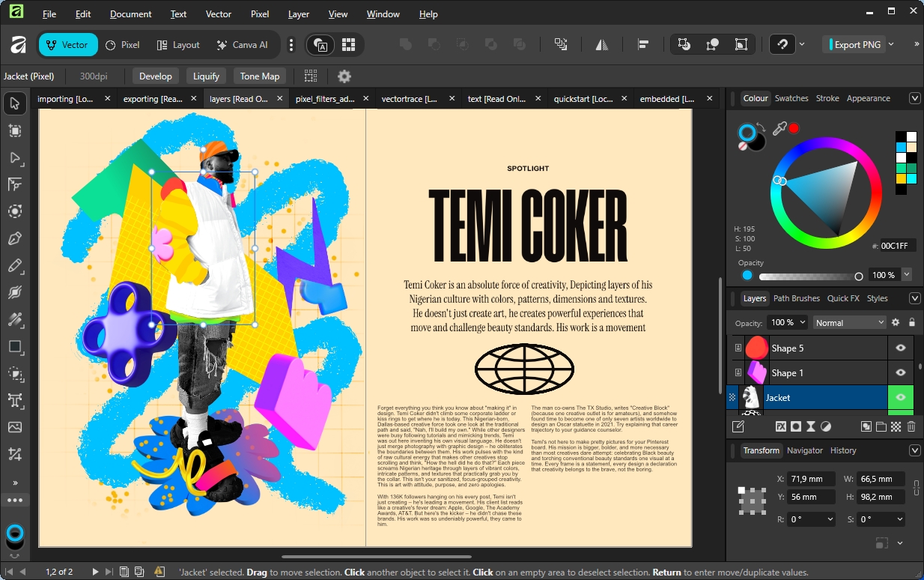Delete layer using the trash icon
This screenshot has width=924, height=580.
911,426
